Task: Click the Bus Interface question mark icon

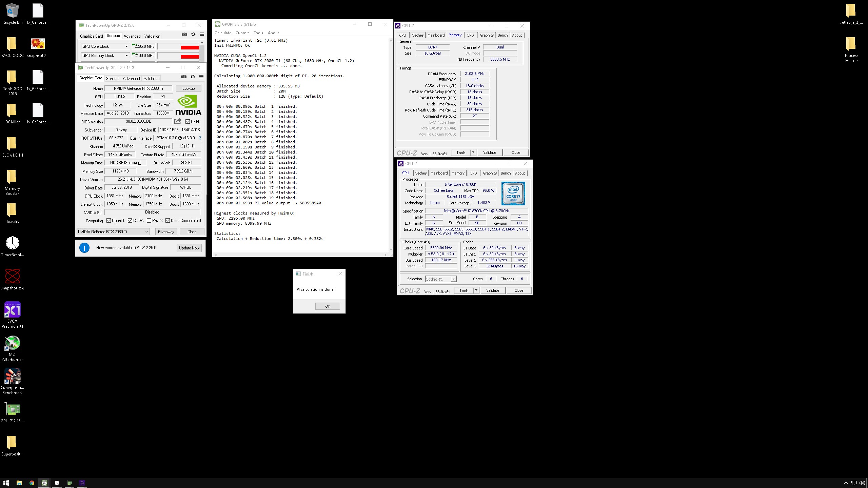Action: [200, 138]
